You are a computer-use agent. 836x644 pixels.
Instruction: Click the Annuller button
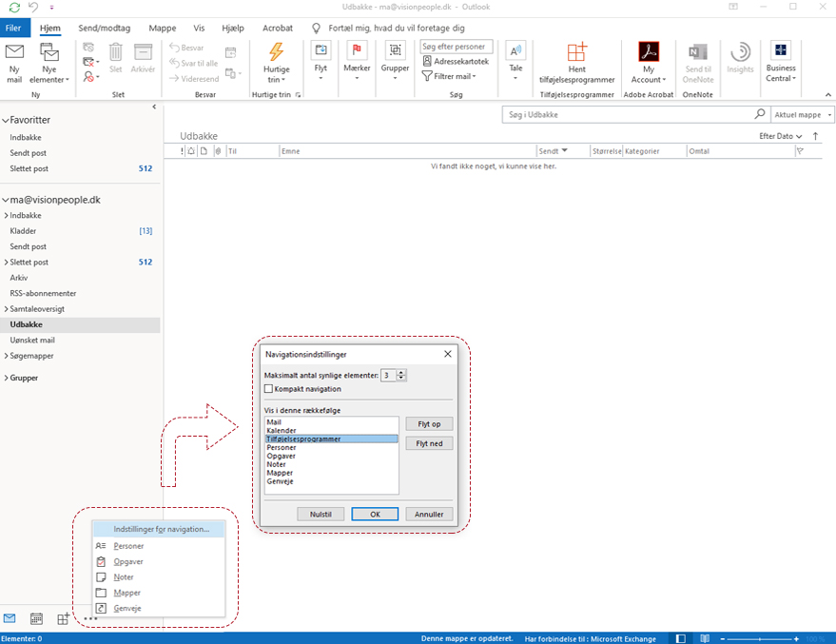pyautogui.click(x=429, y=514)
